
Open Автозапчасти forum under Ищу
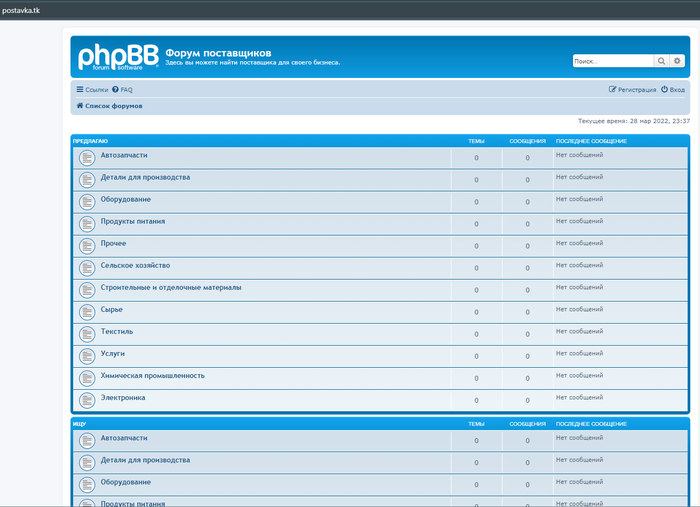(x=124, y=438)
